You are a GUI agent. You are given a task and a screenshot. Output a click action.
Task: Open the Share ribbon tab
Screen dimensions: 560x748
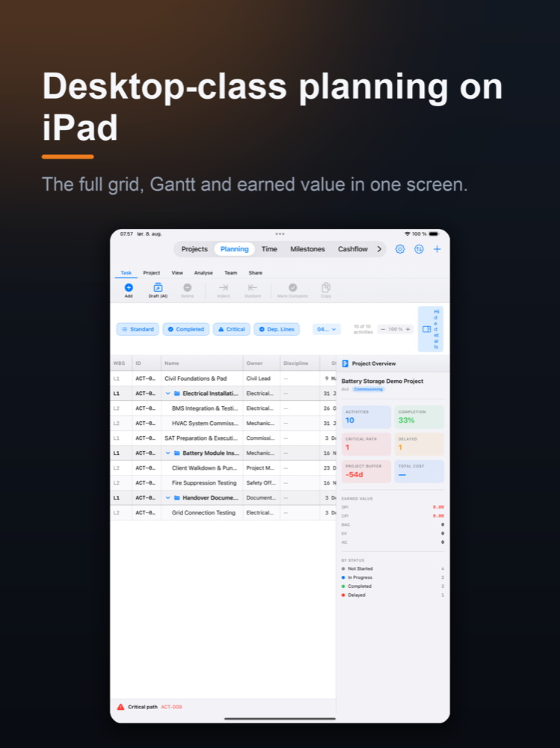(x=255, y=273)
